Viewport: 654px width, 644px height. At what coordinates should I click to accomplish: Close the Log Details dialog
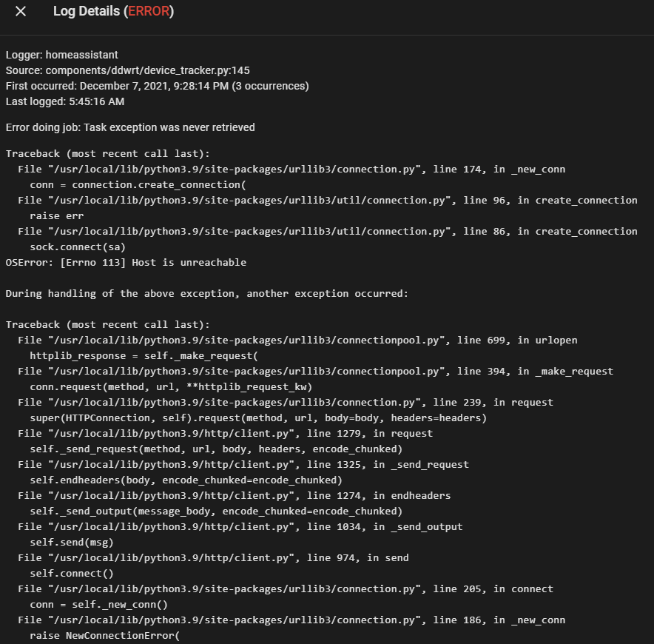[x=21, y=12]
